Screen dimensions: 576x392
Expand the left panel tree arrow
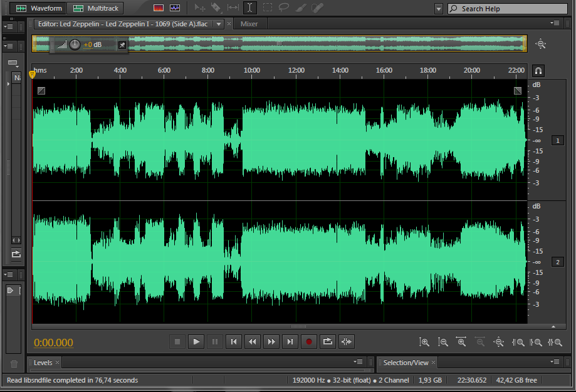tap(8, 84)
